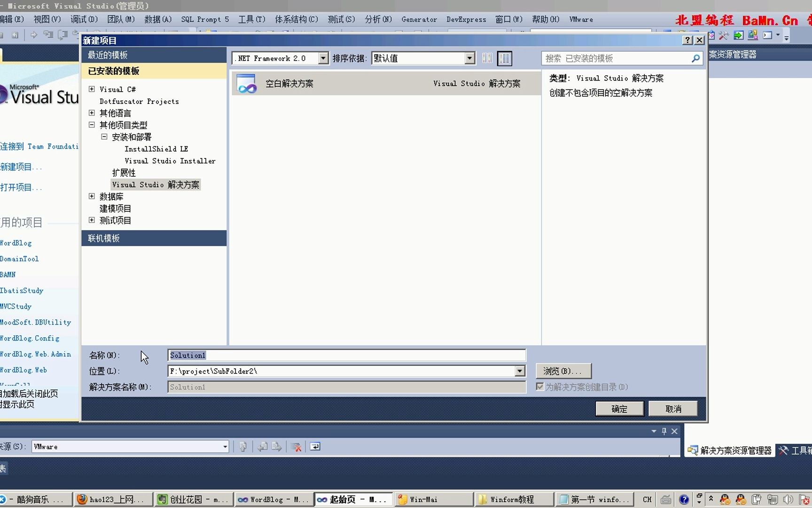The image size is (812, 508).
Task: Open 酷狗音乐 taskbar button
Action: pos(36,500)
